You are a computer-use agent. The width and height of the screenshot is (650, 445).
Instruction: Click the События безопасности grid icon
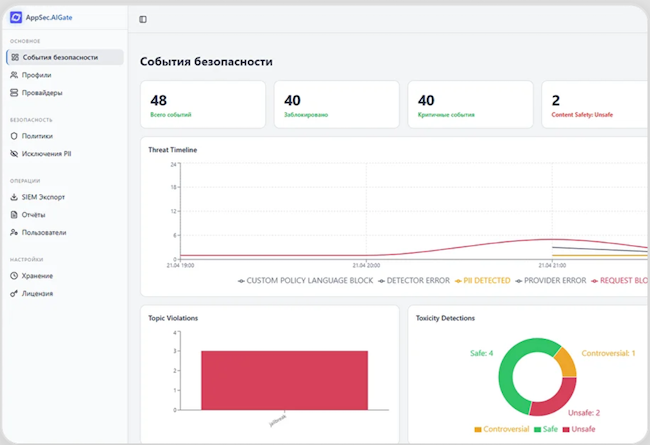(15, 57)
